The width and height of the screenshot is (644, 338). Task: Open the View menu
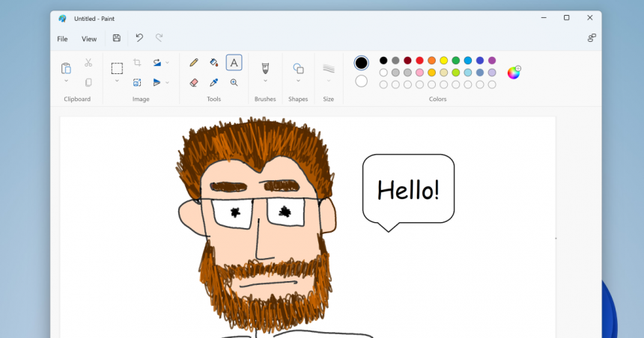pos(89,39)
